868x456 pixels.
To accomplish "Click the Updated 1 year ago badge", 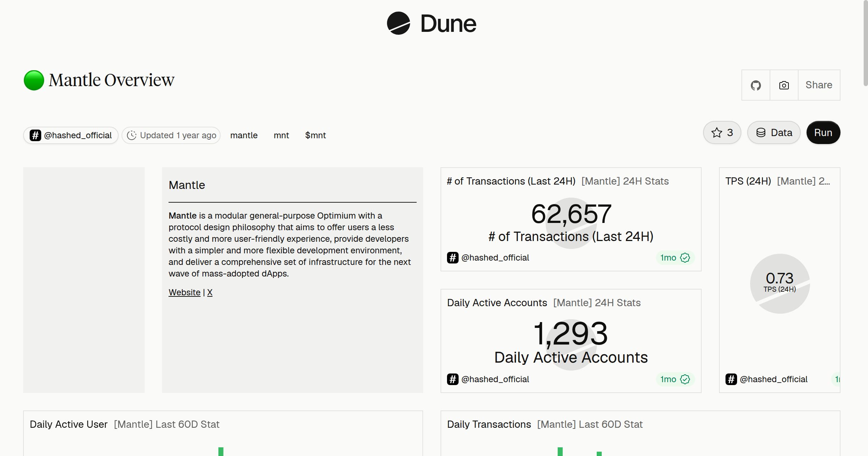I will (171, 135).
